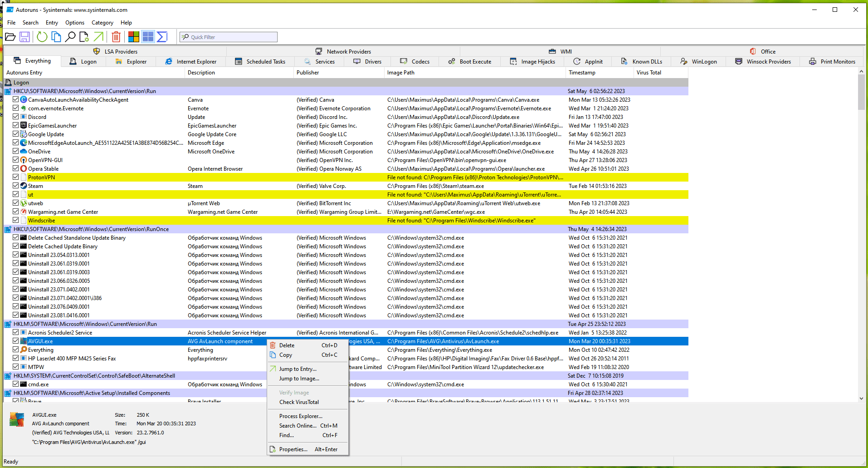Viewport: 868px width, 468px height.
Task: Select the HKLM Active Setup\Installed Components row
Action: tap(346, 393)
